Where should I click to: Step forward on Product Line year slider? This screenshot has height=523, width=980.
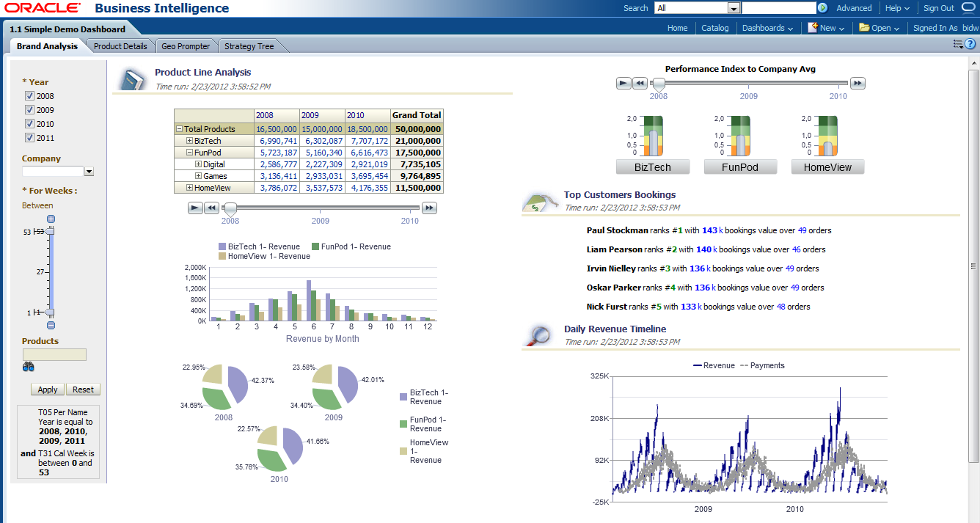430,208
